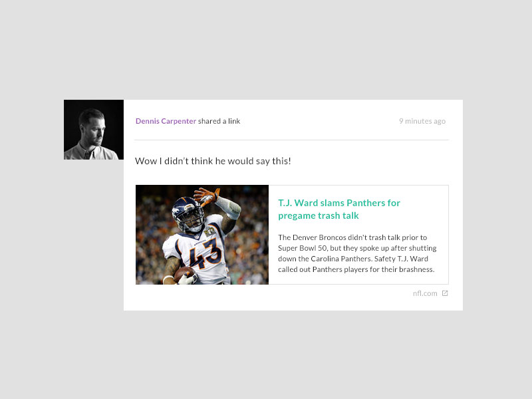Viewport: 532px width, 399px height.
Task: Click Dennis Carpenter's profile photo
Action: tap(94, 130)
